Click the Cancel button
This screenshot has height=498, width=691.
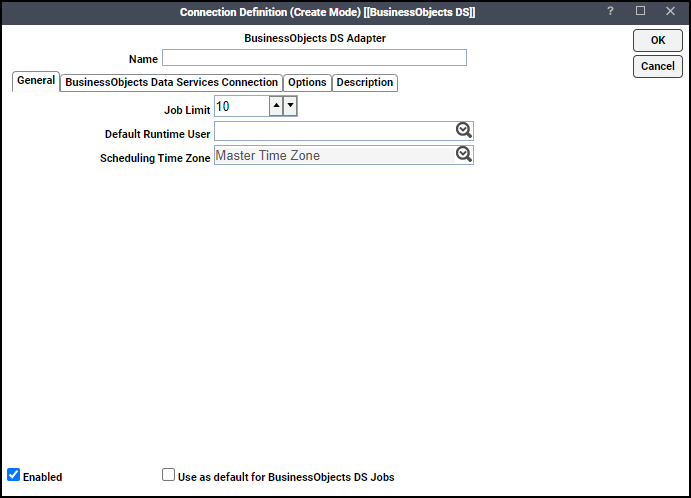tap(658, 66)
